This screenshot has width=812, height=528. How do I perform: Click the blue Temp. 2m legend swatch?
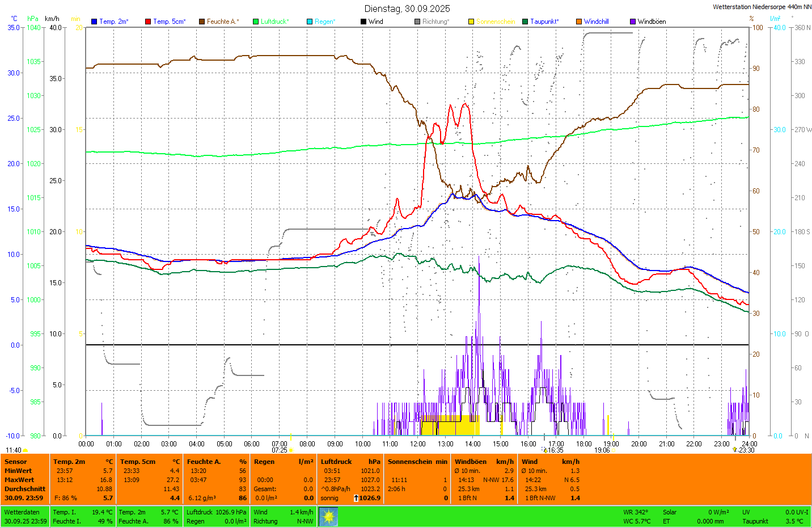tap(94, 22)
